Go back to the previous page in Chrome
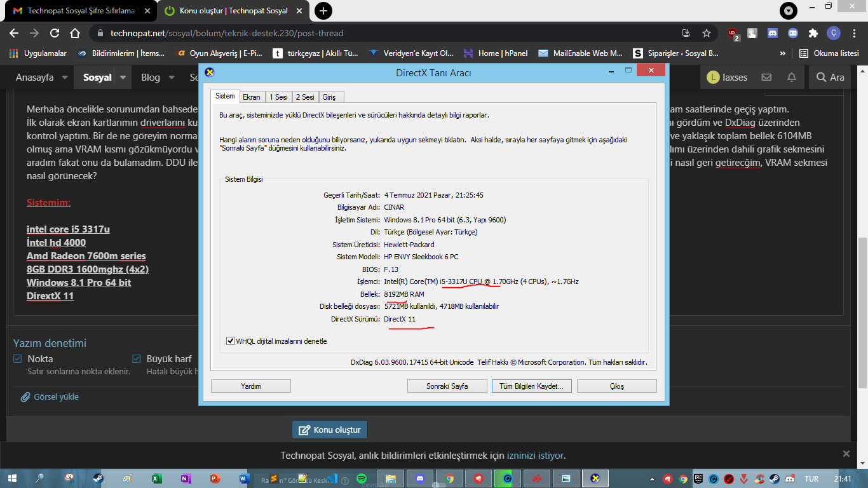868x488 pixels. pos(14,33)
